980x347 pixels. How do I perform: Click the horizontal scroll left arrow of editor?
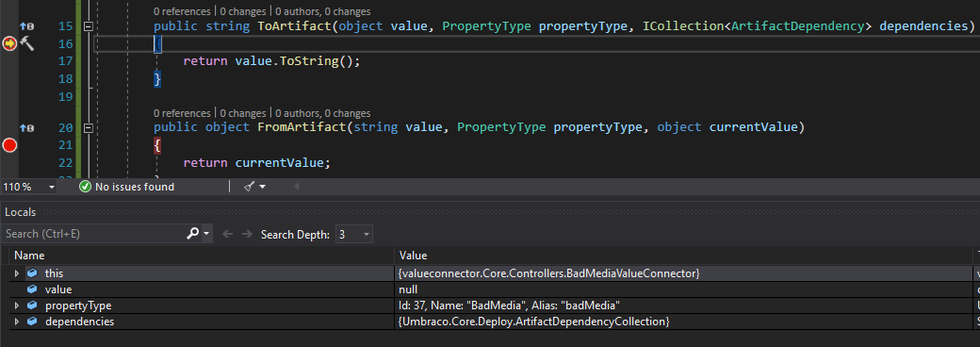(296, 187)
